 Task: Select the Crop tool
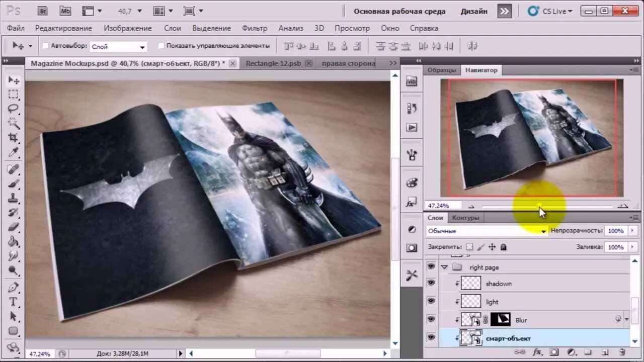point(14,137)
